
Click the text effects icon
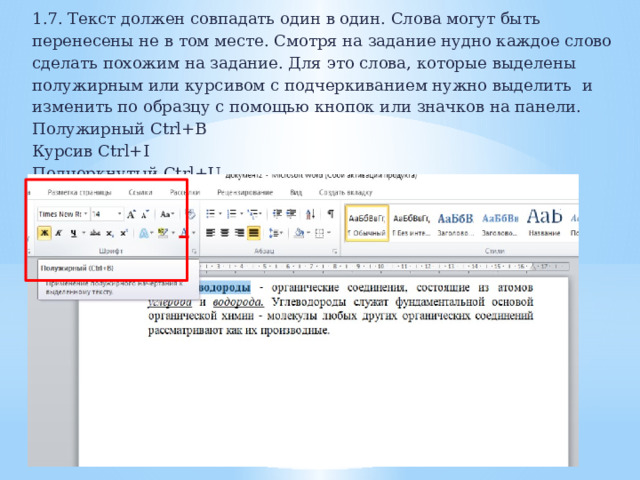(x=144, y=233)
